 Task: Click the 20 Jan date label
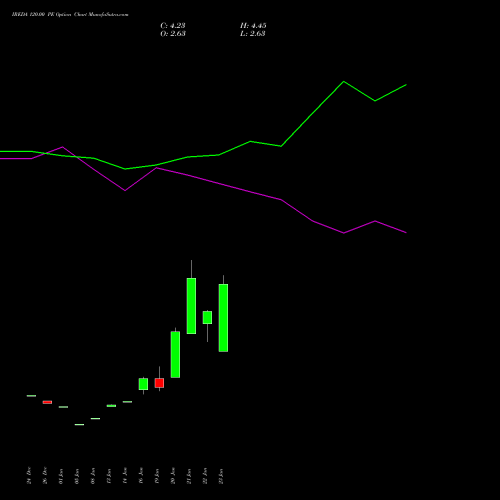tap(173, 476)
